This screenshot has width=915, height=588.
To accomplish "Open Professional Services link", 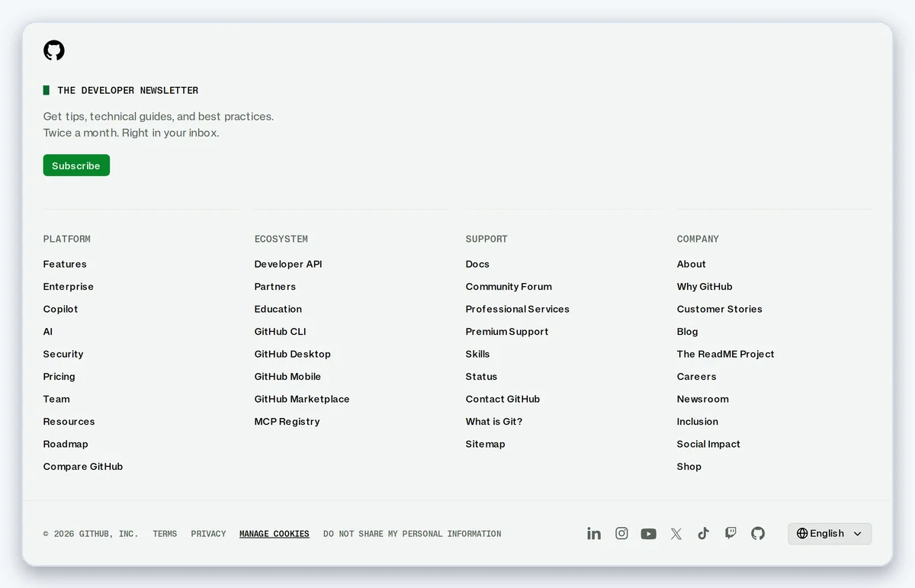I will tap(518, 309).
